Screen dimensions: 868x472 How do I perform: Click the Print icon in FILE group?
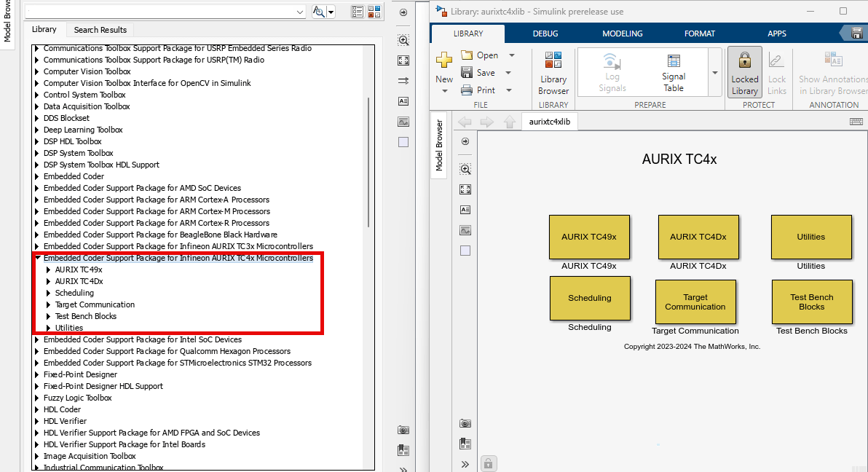[x=467, y=90]
